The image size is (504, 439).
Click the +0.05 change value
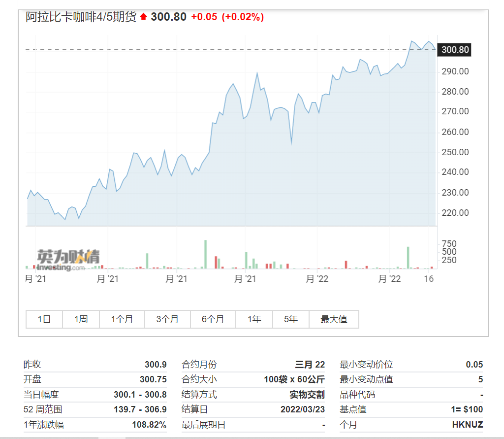click(204, 17)
